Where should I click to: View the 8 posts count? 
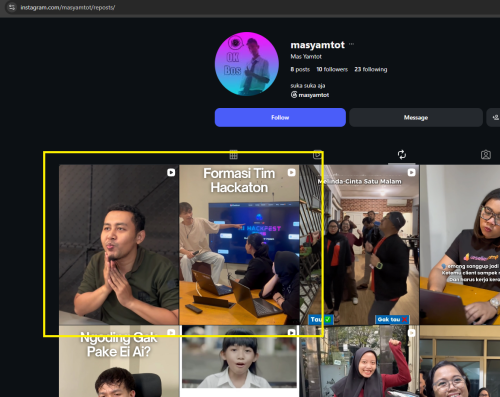point(300,69)
